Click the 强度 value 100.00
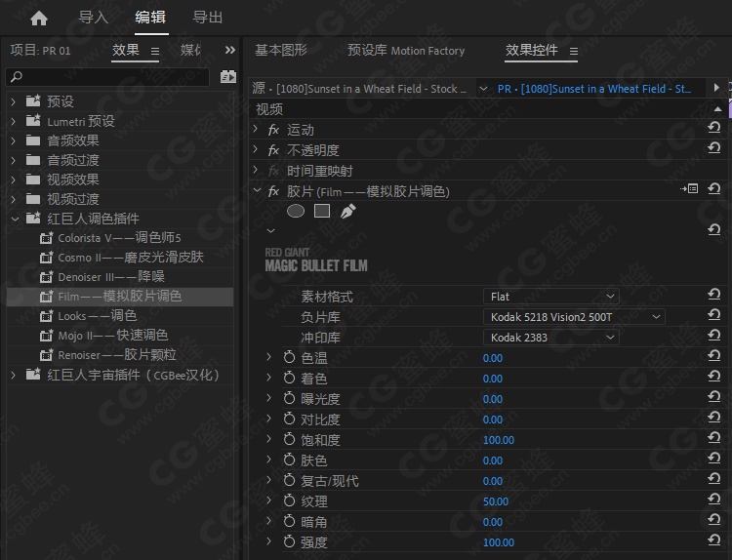The image size is (732, 560). point(499,542)
